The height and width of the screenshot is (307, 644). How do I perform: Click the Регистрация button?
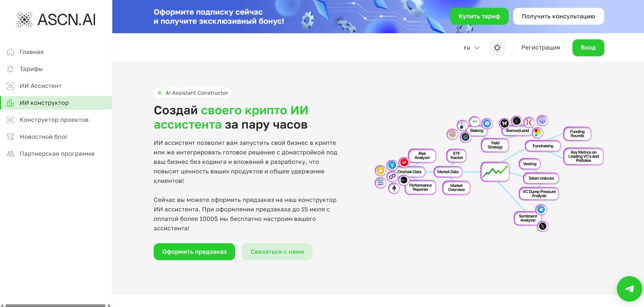(541, 47)
